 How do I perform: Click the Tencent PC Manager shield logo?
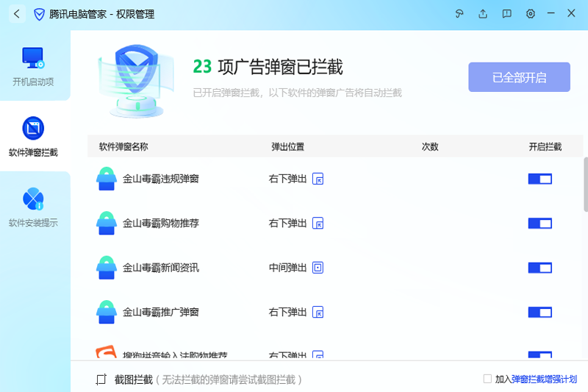39,15
